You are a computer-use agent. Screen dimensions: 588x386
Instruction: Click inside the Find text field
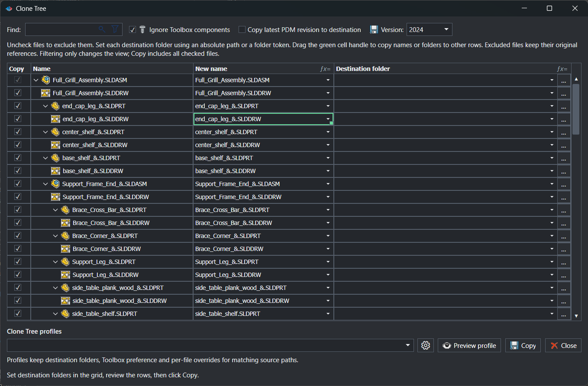tap(61, 29)
